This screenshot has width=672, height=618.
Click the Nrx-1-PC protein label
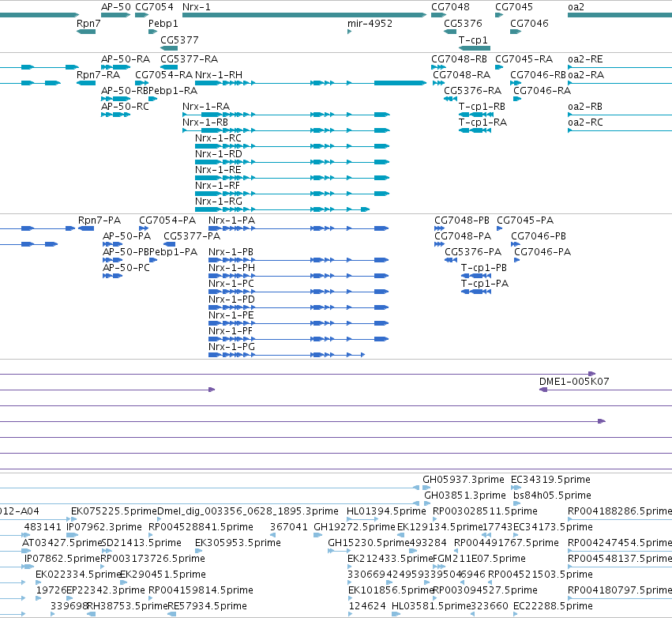click(x=231, y=284)
